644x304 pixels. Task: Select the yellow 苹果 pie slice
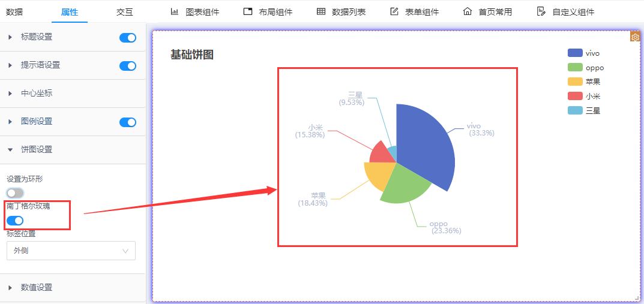coord(380,174)
